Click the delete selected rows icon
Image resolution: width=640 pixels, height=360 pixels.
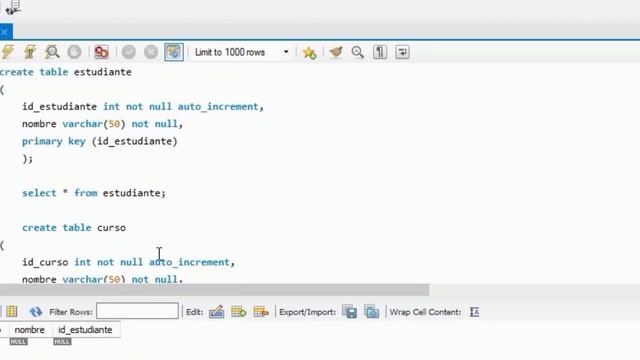click(261, 312)
